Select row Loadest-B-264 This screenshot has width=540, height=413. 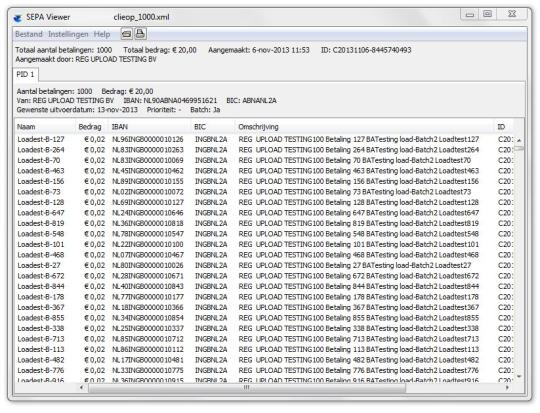(264, 150)
